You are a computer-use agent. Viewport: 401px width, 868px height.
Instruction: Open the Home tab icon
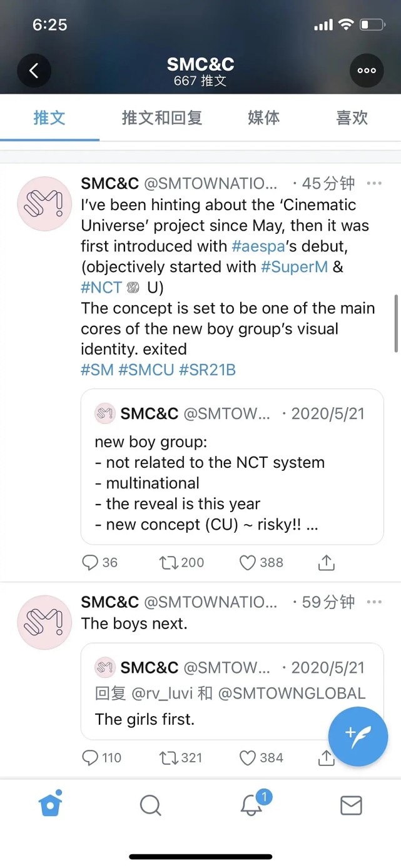(51, 804)
